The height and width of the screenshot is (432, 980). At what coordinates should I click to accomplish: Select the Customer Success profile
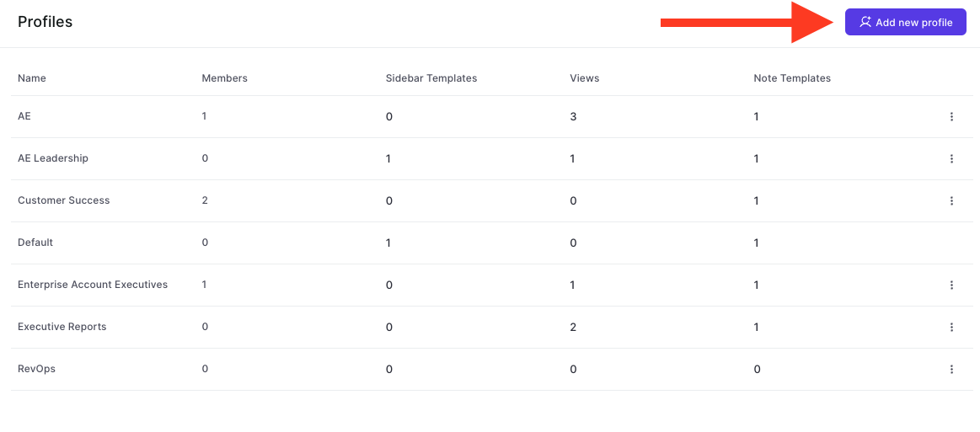(64, 200)
